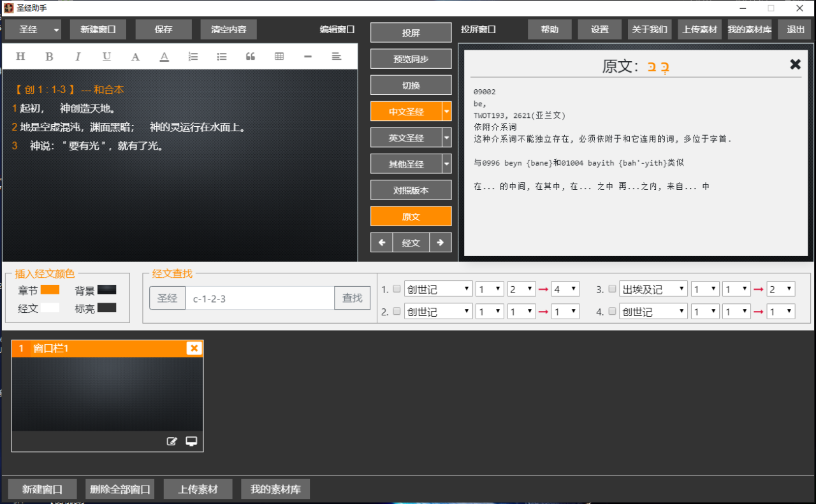Insert a numbered list
The height and width of the screenshot is (504, 816).
point(193,57)
